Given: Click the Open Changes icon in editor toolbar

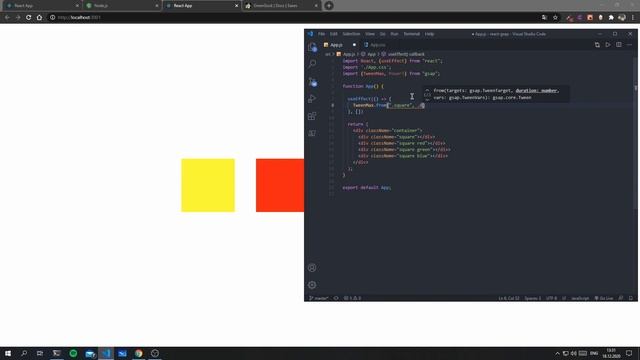Looking at the screenshot, I should click(x=597, y=45).
